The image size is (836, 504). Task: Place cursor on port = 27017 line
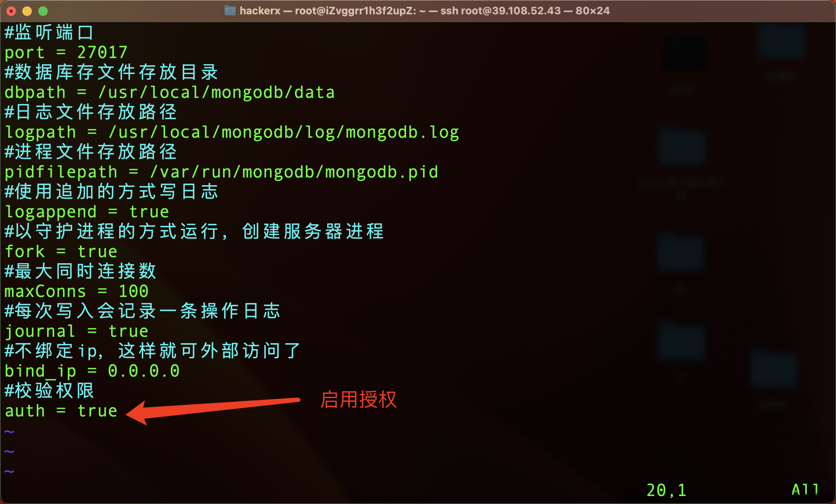tap(66, 53)
